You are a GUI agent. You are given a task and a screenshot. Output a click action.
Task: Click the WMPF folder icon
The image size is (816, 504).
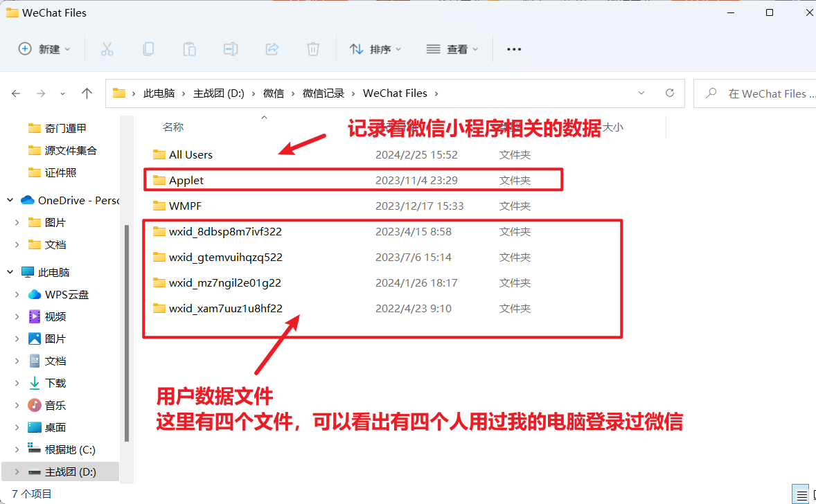(x=159, y=206)
